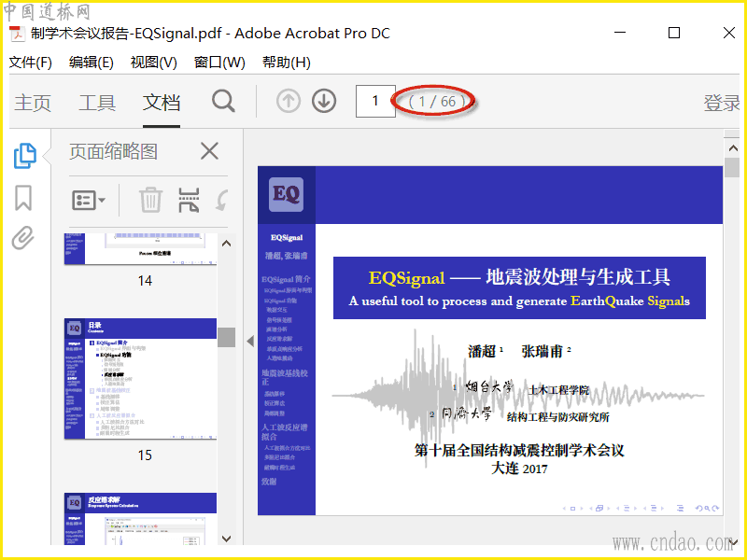The image size is (747, 560).
Task: Switch to the 主页 tab
Action: click(33, 103)
